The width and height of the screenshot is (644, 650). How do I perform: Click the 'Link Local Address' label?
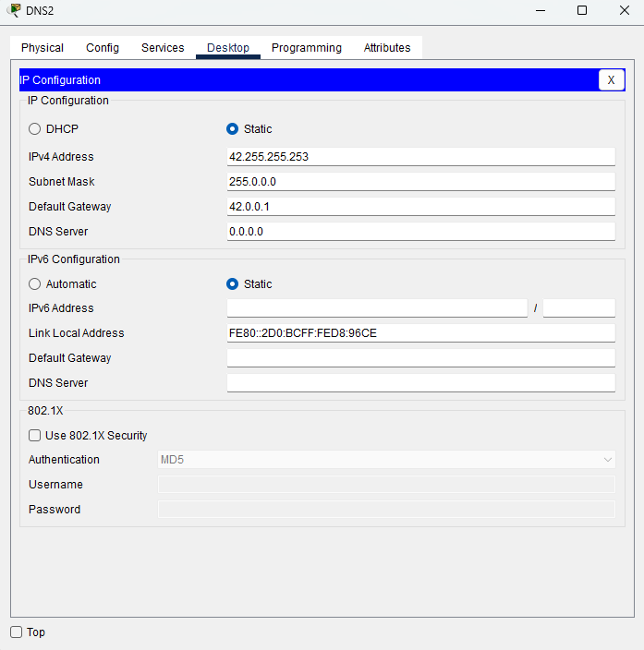(77, 333)
